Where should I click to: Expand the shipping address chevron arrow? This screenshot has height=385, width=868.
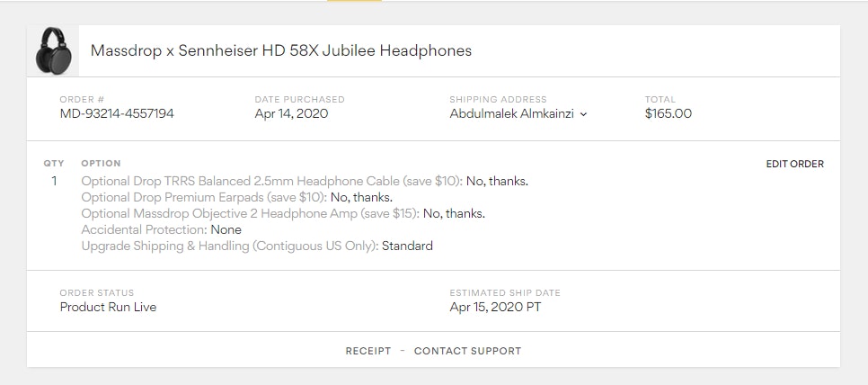click(583, 114)
